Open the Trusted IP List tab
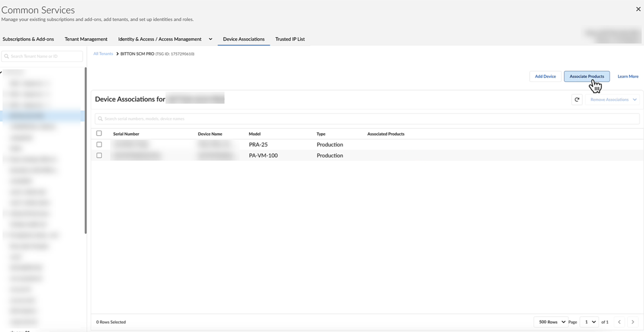644x332 pixels. 290,39
